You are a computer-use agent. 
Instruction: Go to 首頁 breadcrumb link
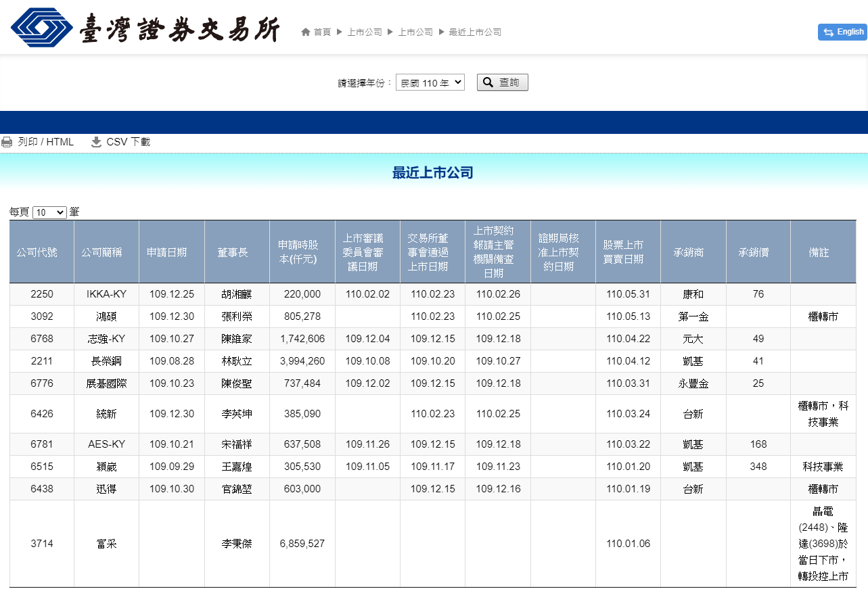(322, 32)
